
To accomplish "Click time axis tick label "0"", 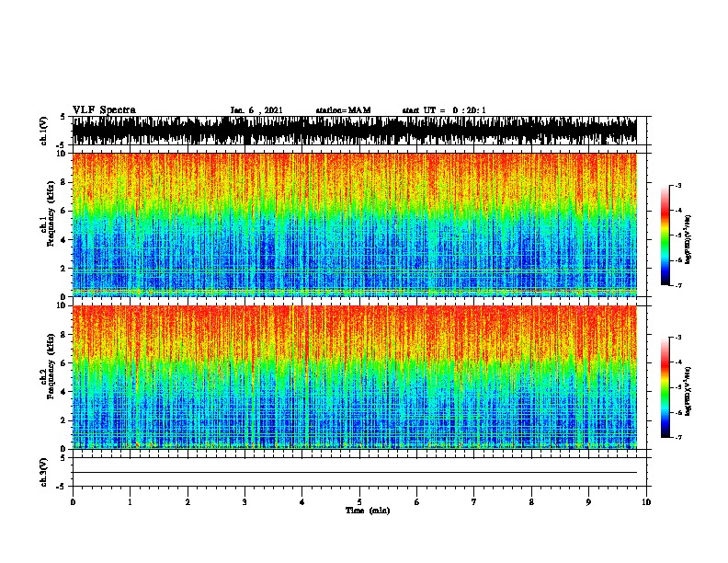I will tap(73, 502).
